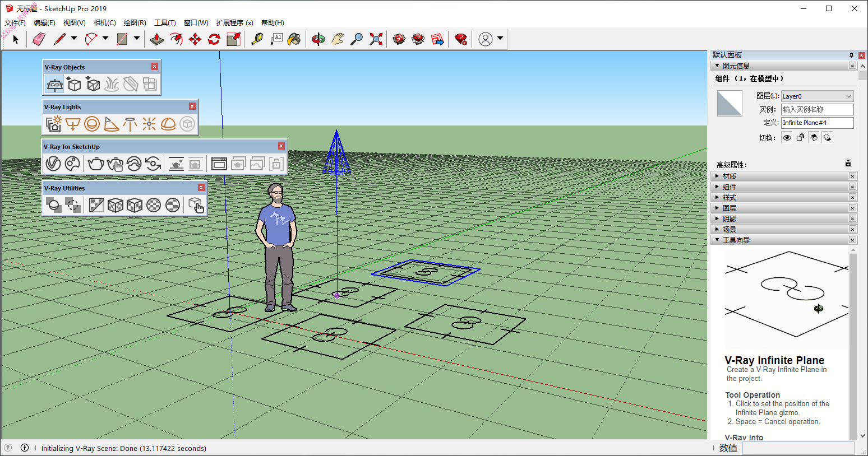Toggle the receive shadows icon
The width and height of the screenshot is (868, 456).
coord(814,138)
